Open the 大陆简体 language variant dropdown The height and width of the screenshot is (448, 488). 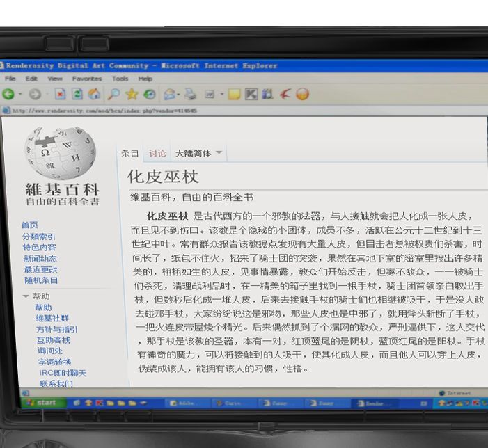[199, 153]
